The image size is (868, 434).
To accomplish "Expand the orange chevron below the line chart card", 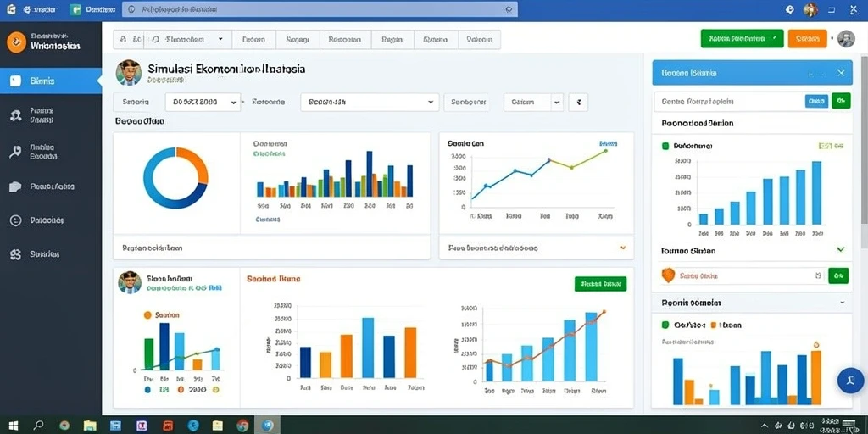I will 623,248.
